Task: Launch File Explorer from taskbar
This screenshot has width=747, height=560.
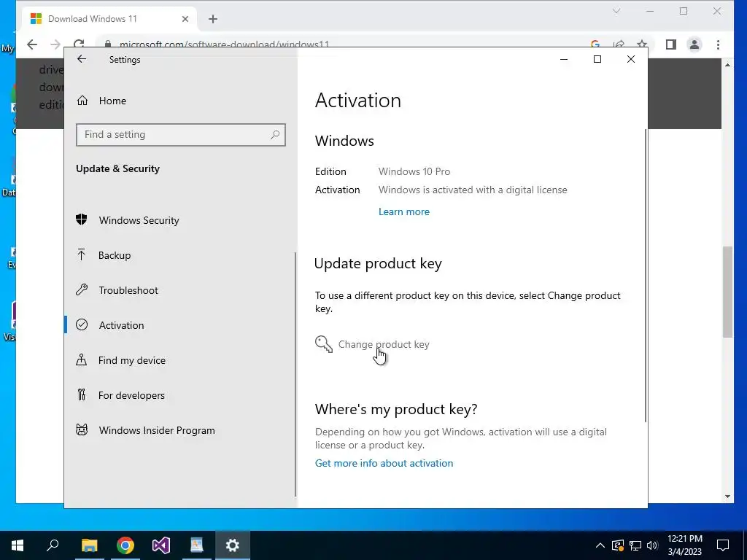Action: coord(89,545)
